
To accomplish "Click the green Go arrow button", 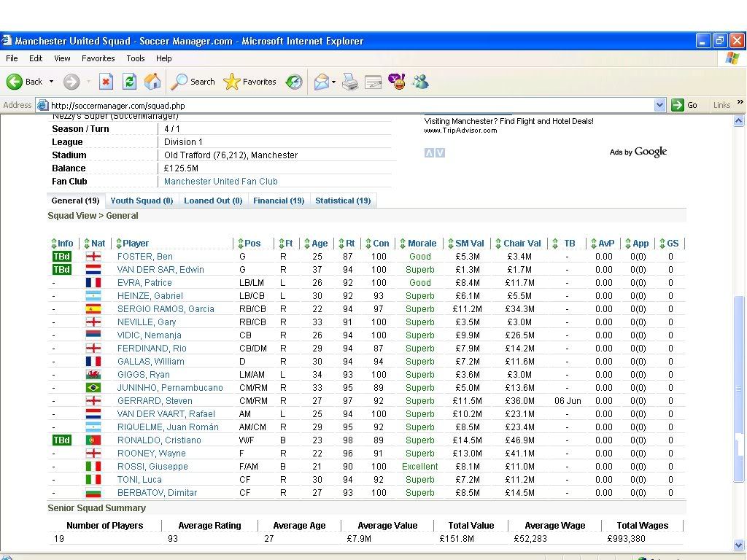I will (678, 105).
